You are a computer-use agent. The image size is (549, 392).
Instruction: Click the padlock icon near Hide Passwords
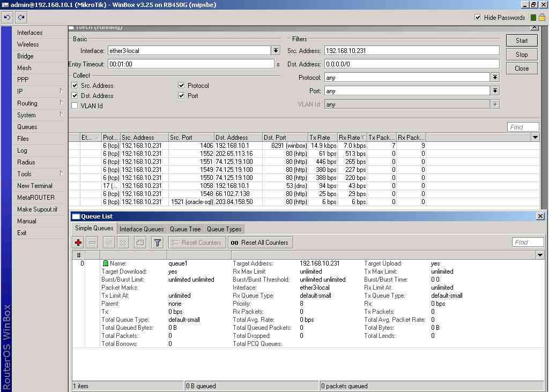click(542, 18)
